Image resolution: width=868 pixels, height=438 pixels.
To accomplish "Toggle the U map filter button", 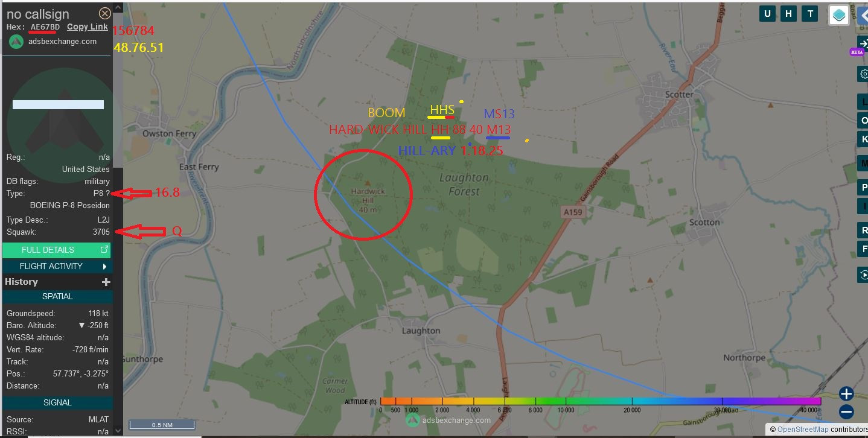I will point(767,14).
